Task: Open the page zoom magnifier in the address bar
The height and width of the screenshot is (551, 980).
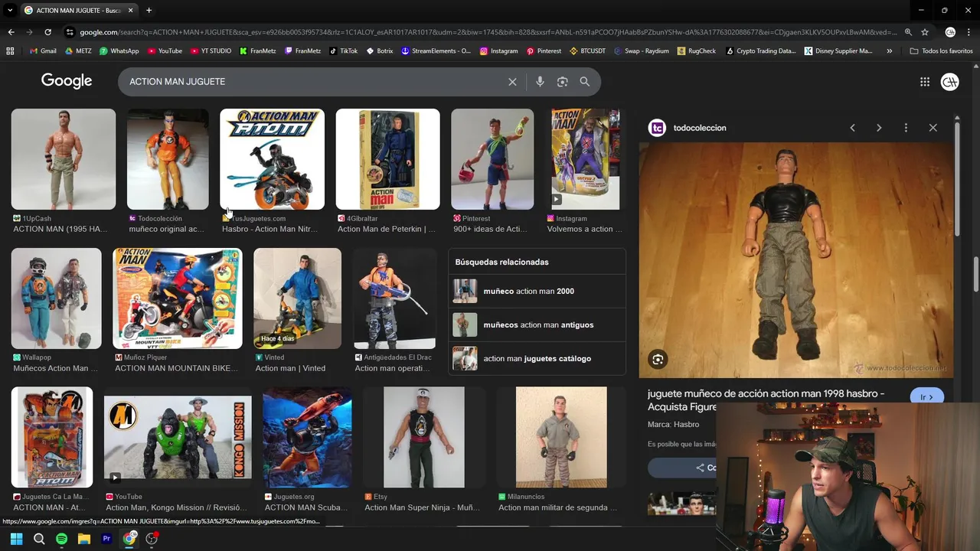Action: coord(908,32)
